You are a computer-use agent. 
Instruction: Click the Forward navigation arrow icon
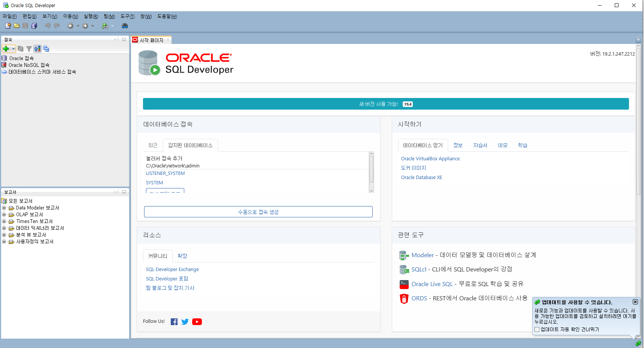click(85, 26)
